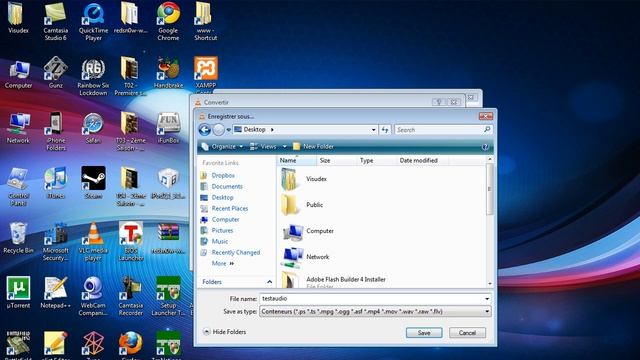The width and height of the screenshot is (640, 360).
Task: Open the File name history dropdown arrow
Action: coord(487,299)
